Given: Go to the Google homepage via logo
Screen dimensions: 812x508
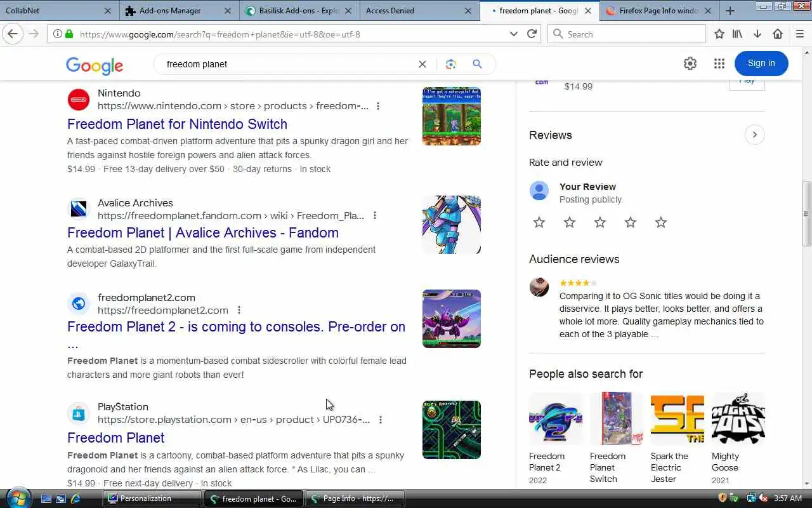Looking at the screenshot, I should [x=95, y=65].
